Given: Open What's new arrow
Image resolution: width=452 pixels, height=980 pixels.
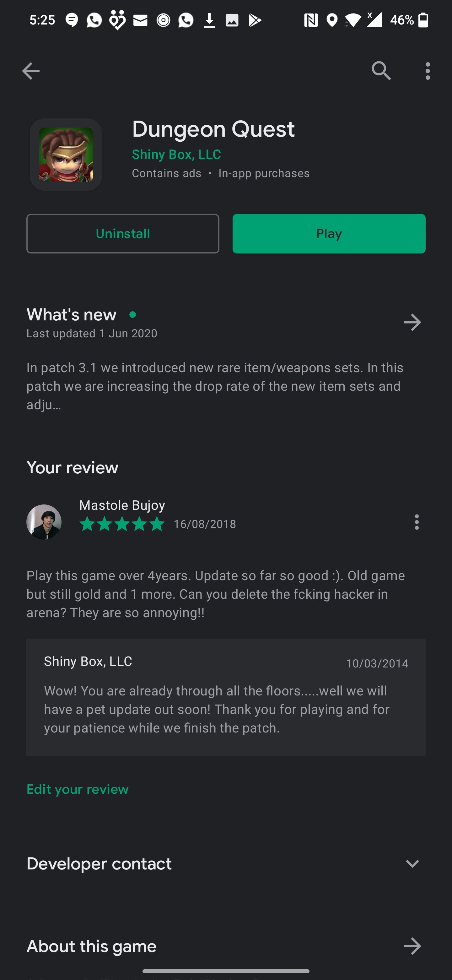Looking at the screenshot, I should click(x=412, y=322).
